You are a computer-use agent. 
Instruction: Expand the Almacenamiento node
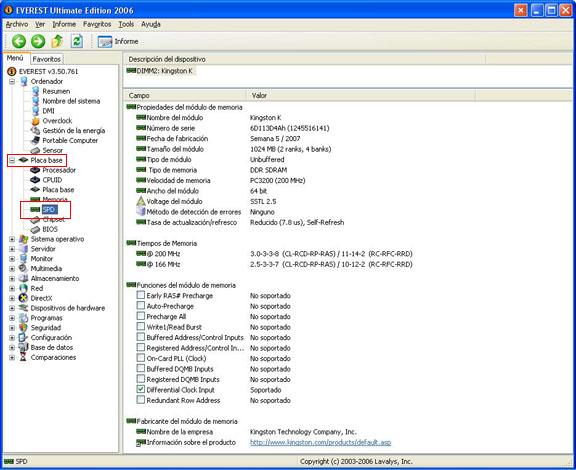coord(12,279)
